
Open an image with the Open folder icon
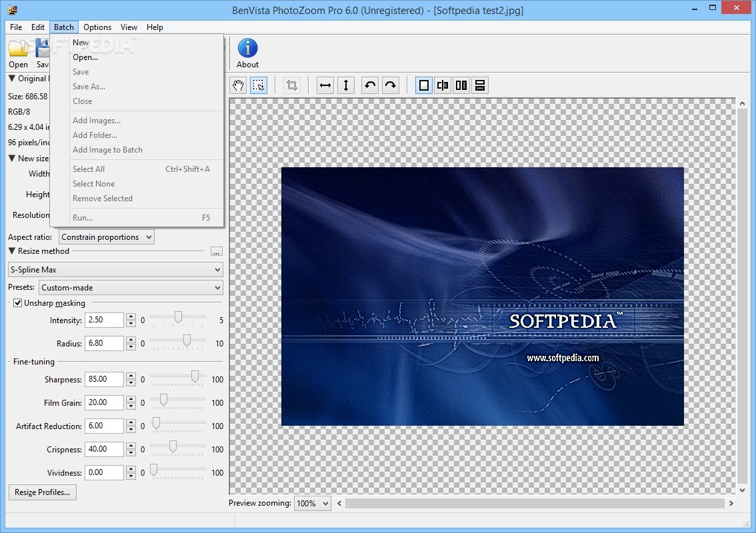(x=18, y=48)
